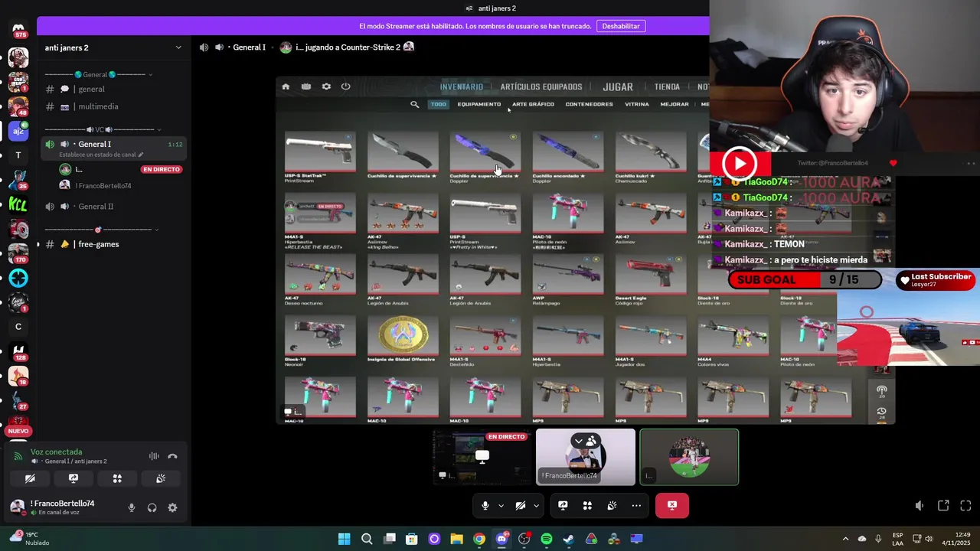The image size is (980, 551).
Task: Open the activities icon in call bar
Action: click(587, 505)
